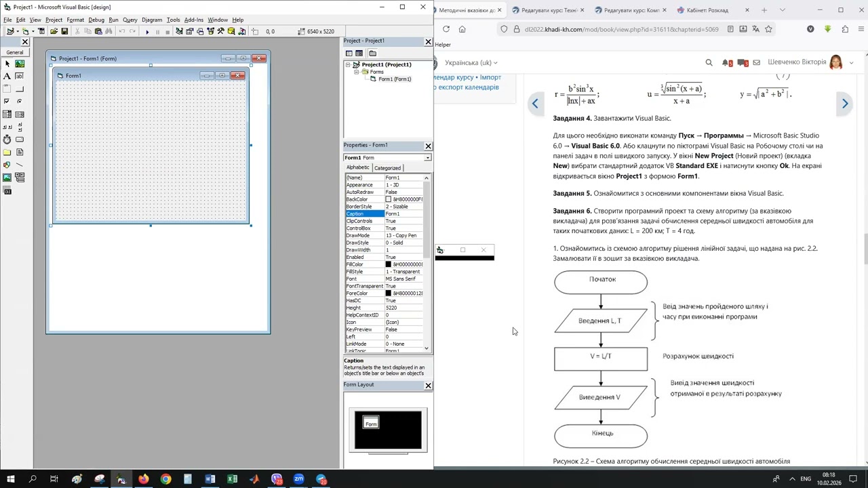Toggle reader view in the Firefox address bar
Viewport: 868px width, 488px height.
pyautogui.click(x=730, y=29)
